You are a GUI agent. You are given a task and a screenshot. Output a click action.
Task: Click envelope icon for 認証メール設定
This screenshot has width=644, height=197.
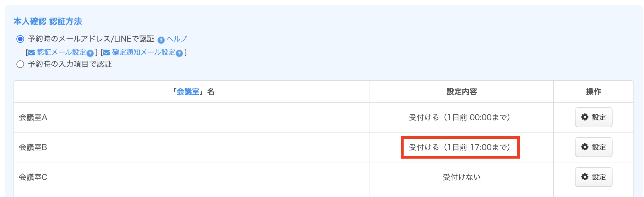point(31,53)
